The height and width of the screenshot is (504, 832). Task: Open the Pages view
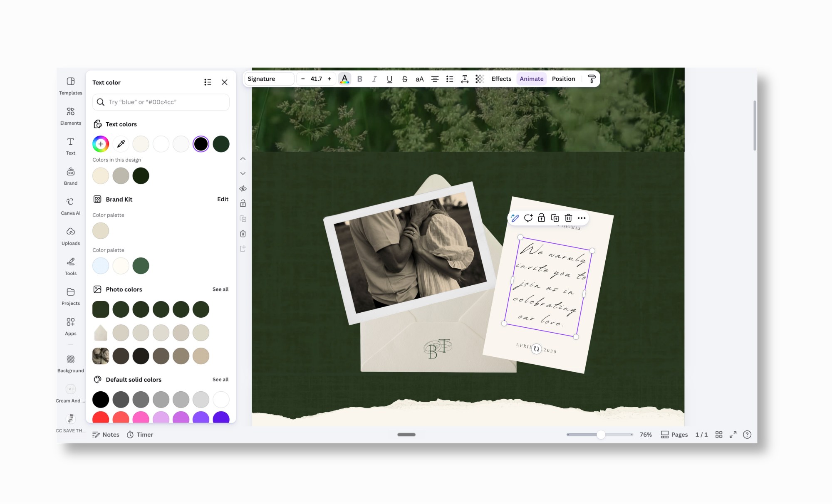tap(674, 435)
